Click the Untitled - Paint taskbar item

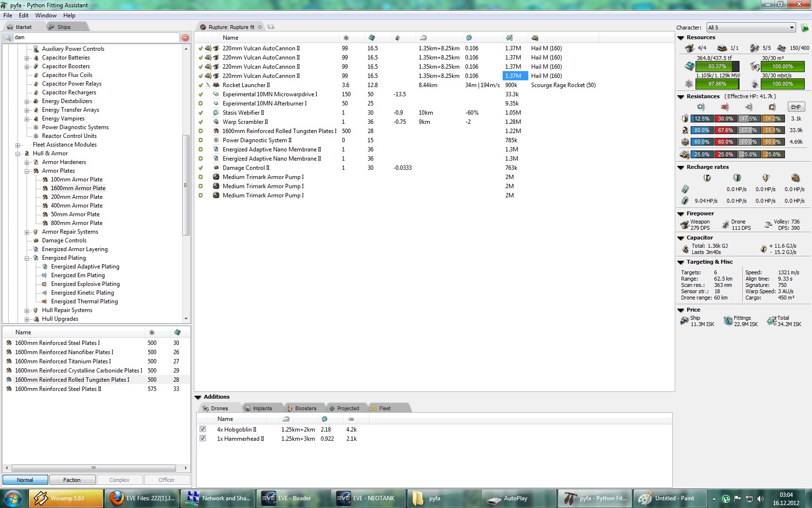click(x=669, y=498)
